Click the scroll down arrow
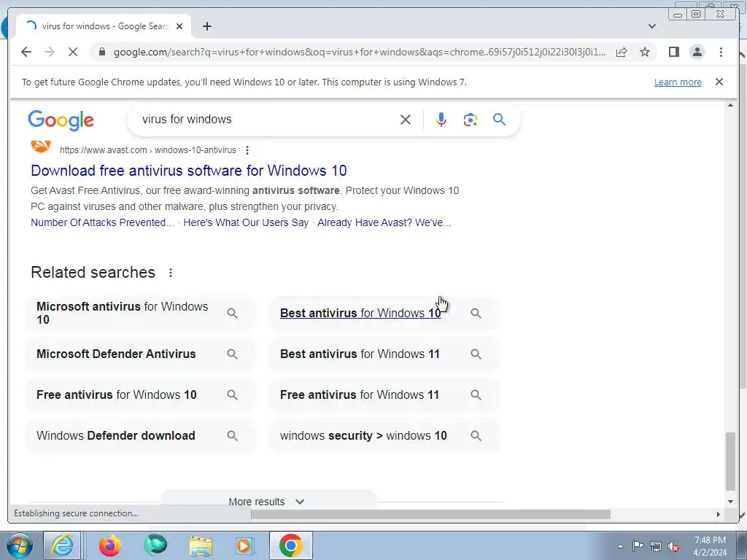This screenshot has width=747, height=560. point(730,502)
